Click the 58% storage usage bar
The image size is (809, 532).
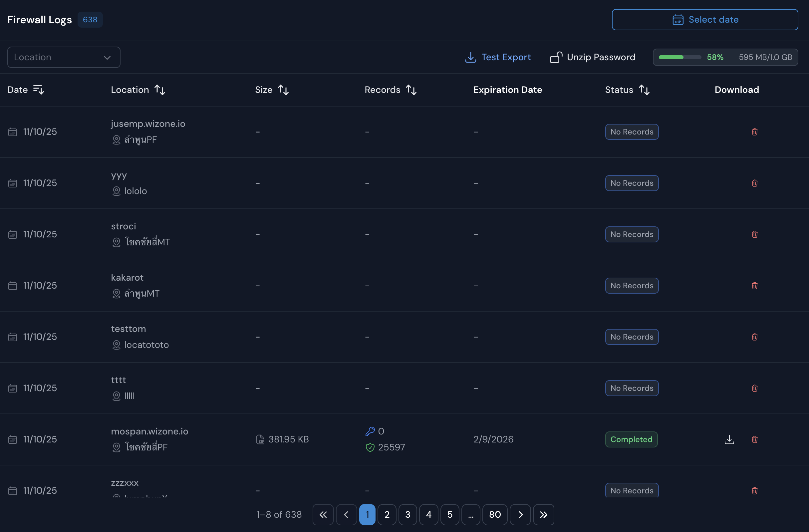tap(680, 57)
